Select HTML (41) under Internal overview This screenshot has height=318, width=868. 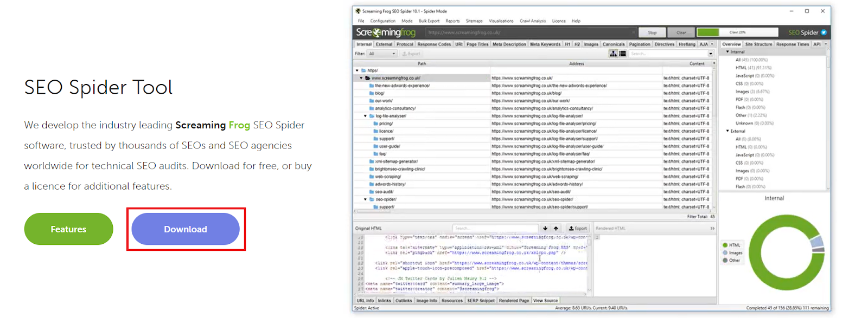[x=754, y=68]
